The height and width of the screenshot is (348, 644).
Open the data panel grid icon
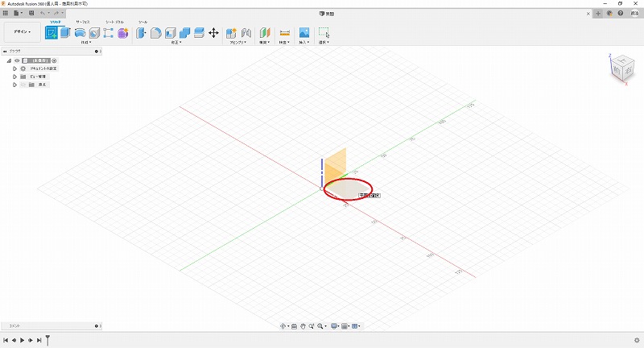click(6, 13)
